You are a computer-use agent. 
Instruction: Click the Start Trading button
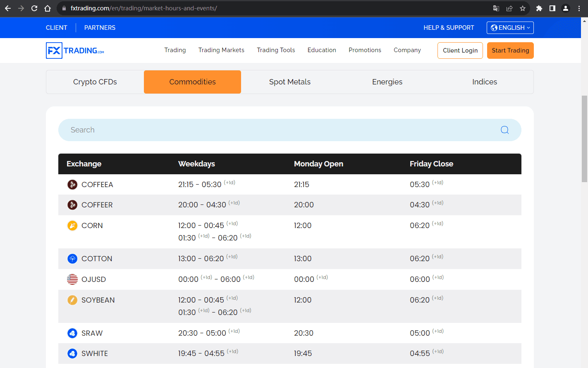click(x=510, y=51)
